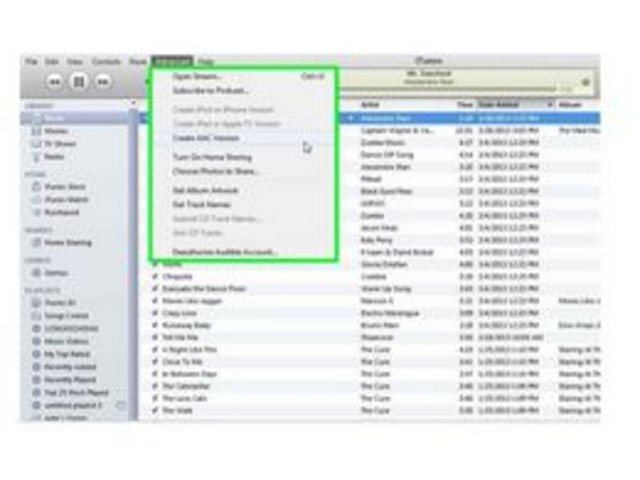The height and width of the screenshot is (480, 640).
Task: Click the iTunes DJ playlist icon
Action: click(37, 303)
